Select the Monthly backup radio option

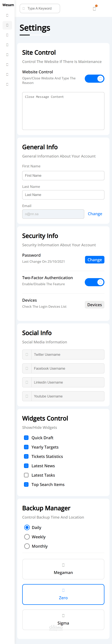tap(27, 546)
